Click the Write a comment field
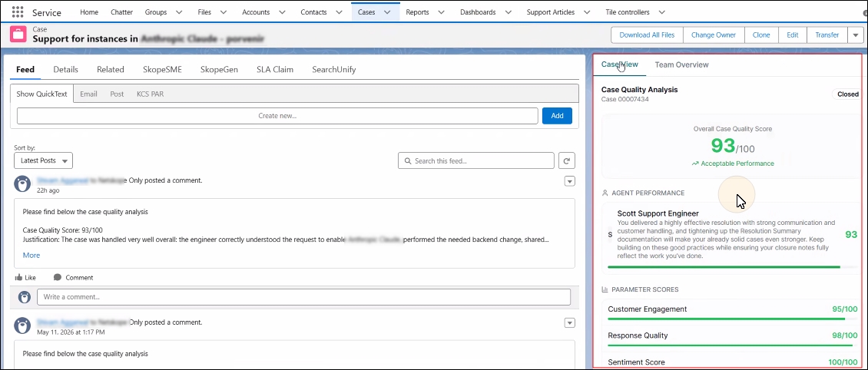This screenshot has height=370, width=868. 303,297
